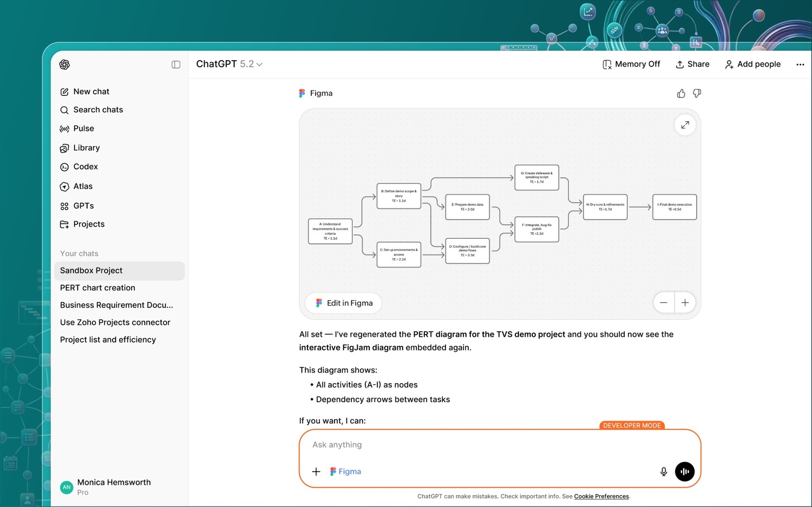This screenshot has width=812, height=507.
Task: Expand the Projects section in sidebar
Action: [x=88, y=224]
